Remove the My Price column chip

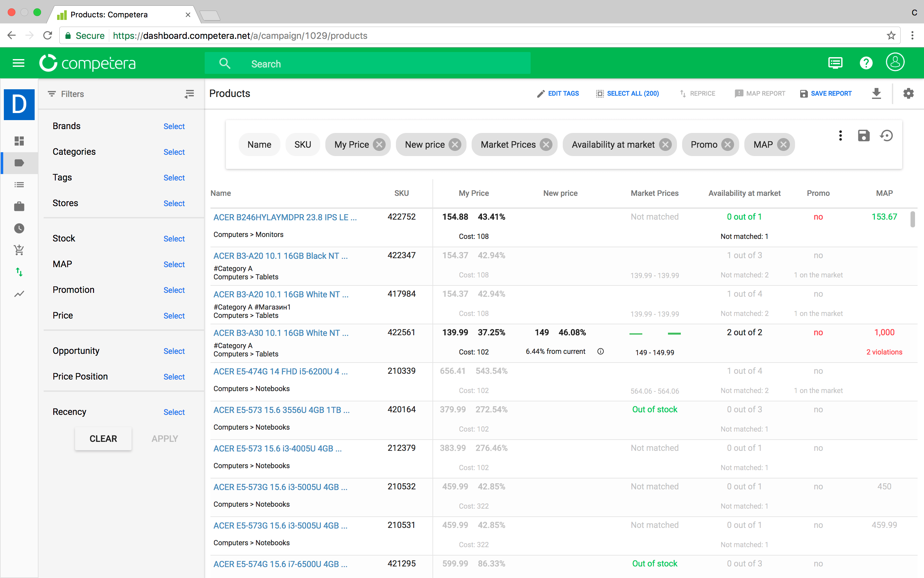379,144
